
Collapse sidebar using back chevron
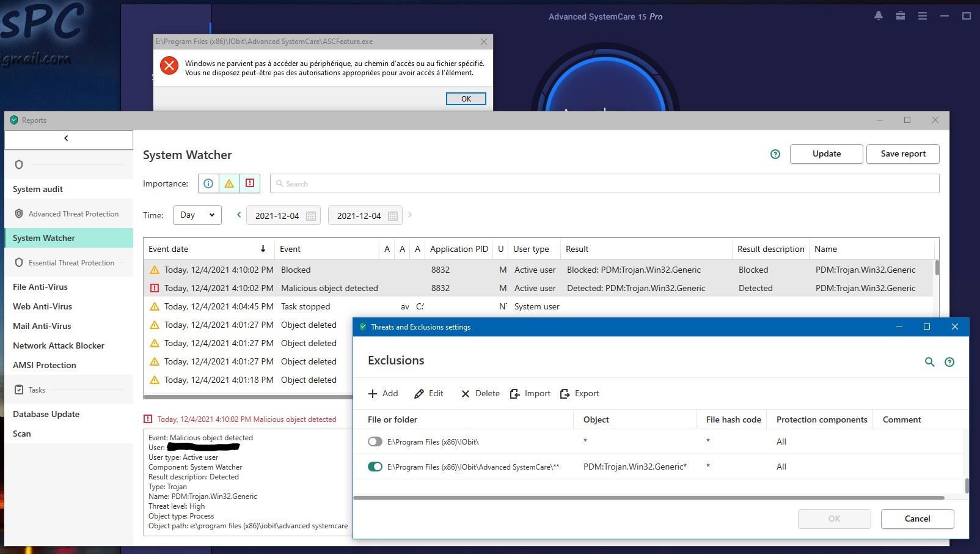point(66,139)
